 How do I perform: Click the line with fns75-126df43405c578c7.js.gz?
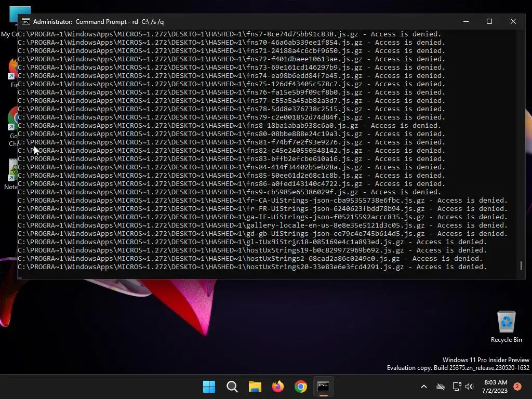231,84
